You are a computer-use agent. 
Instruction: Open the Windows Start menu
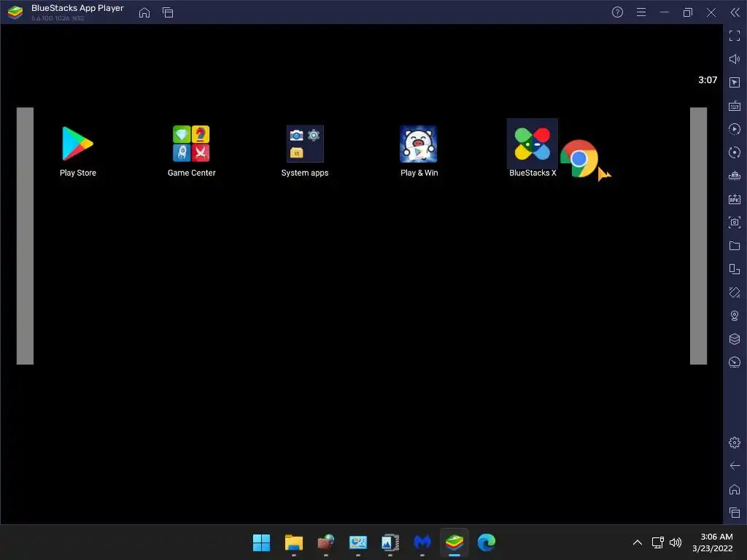262,542
